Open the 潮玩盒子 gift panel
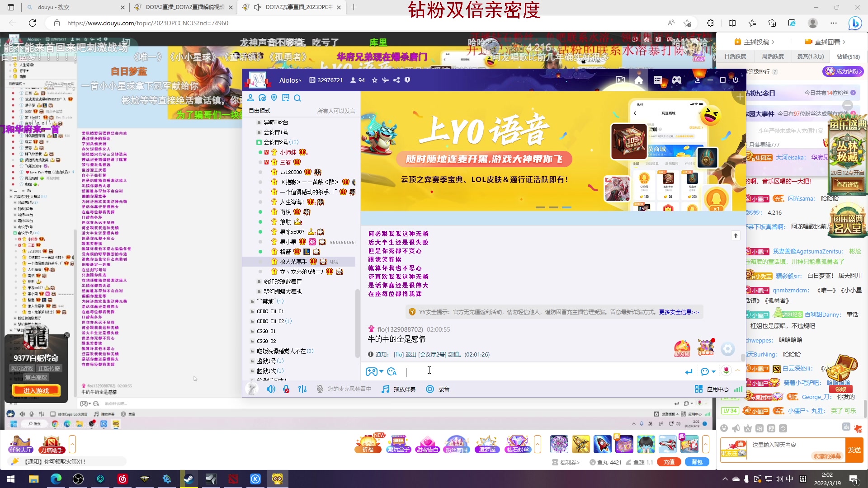 click(x=398, y=445)
